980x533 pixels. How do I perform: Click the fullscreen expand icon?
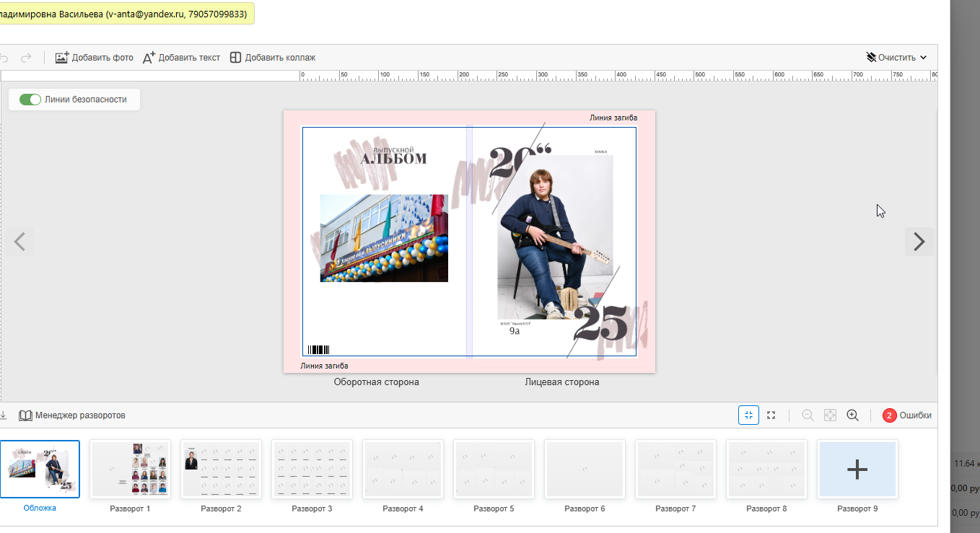(x=771, y=415)
